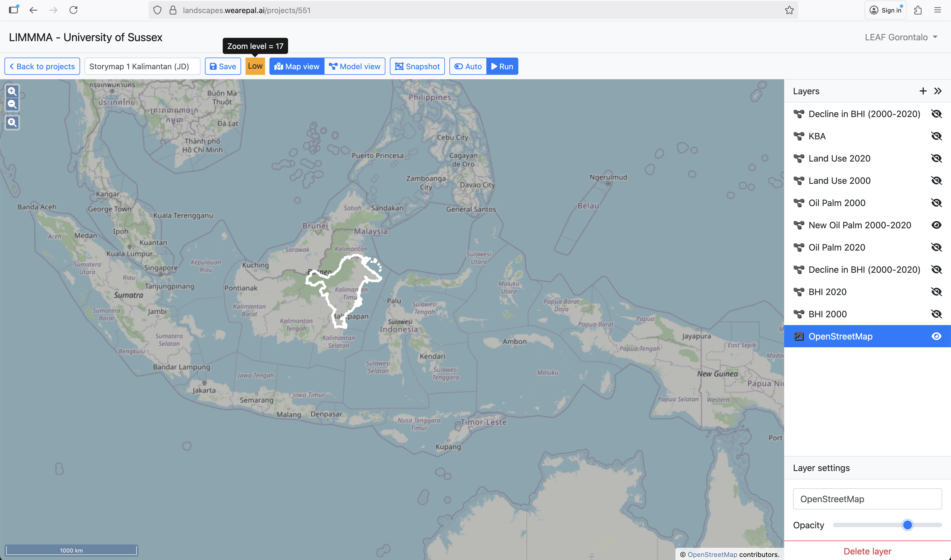Click Back to projects button
The image size is (951, 560).
point(42,66)
